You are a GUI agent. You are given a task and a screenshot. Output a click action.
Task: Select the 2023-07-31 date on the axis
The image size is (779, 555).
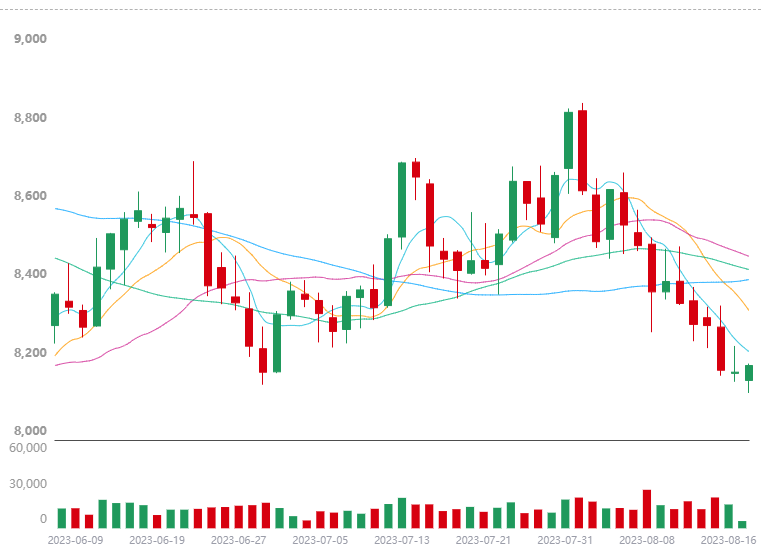(x=565, y=539)
